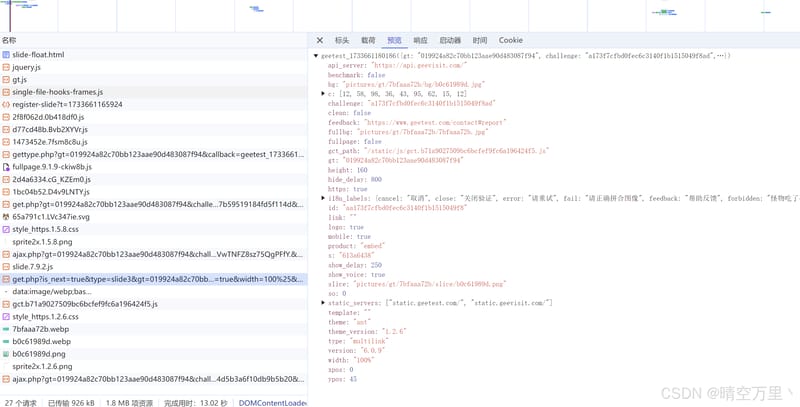The width and height of the screenshot is (800, 407).
Task: Open the Cookie tab
Action: [511, 40]
